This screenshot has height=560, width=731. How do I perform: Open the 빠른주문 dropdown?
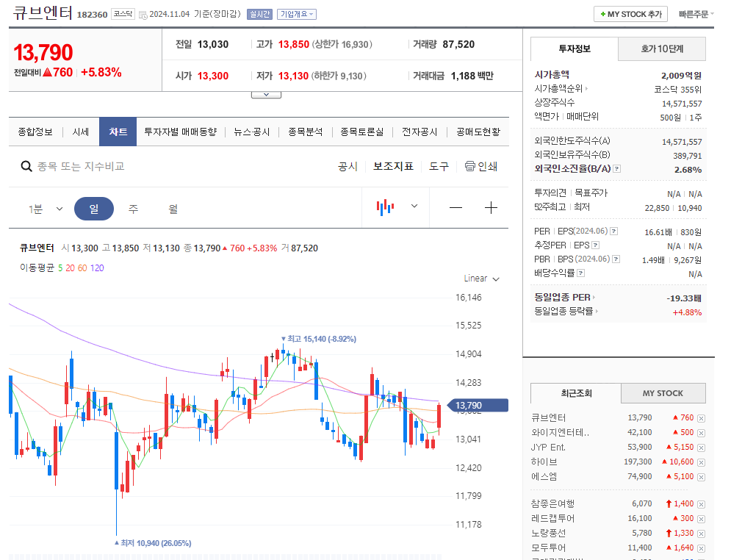point(696,15)
